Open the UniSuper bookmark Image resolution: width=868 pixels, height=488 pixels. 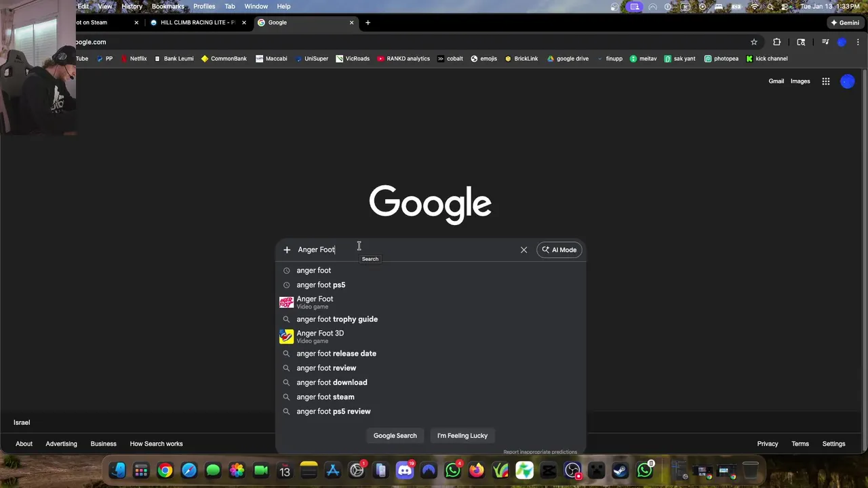312,59
